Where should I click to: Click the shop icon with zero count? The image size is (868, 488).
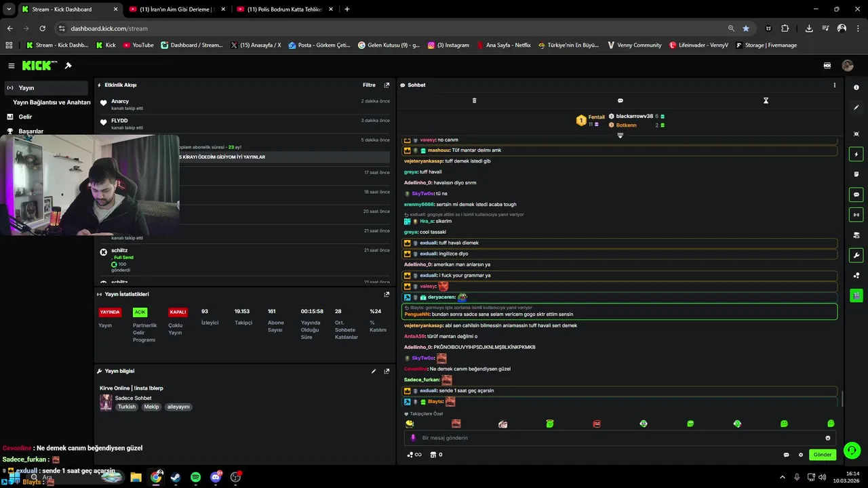click(436, 455)
